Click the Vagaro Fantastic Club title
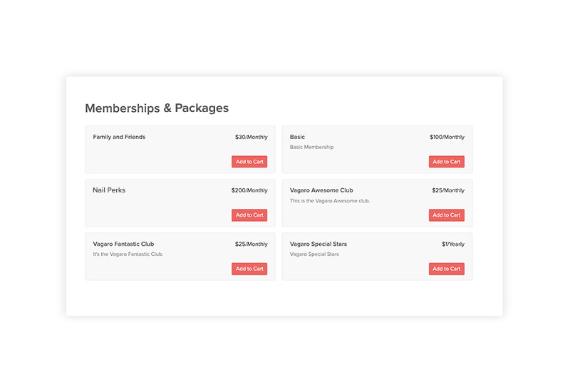Screen dimensions: 570x392 [x=123, y=244]
